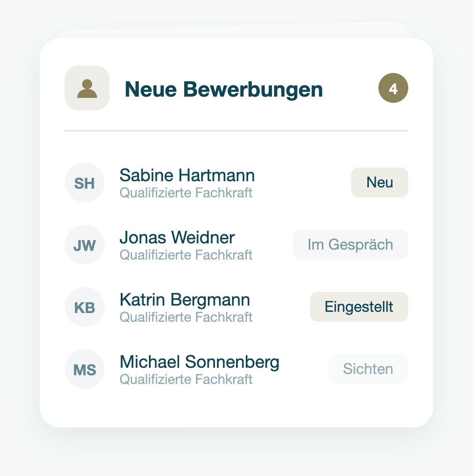Click Qualifizierte Fachkraft under Michael Sonnenberg
The height and width of the screenshot is (476, 473).
(186, 379)
